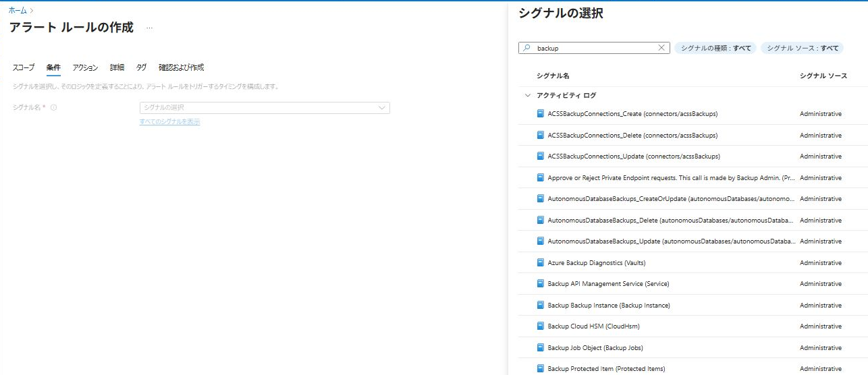The width and height of the screenshot is (868, 375).
Task: Switch to the タグ tab
Action: coord(141,67)
